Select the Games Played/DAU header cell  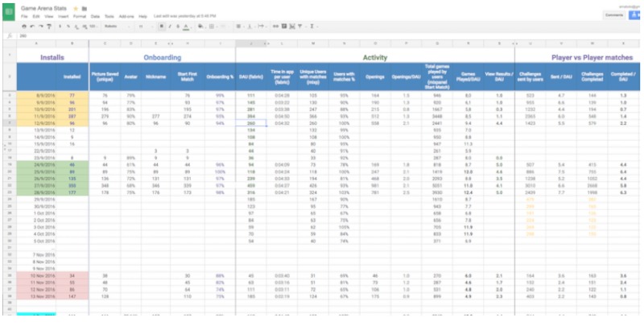coord(469,76)
